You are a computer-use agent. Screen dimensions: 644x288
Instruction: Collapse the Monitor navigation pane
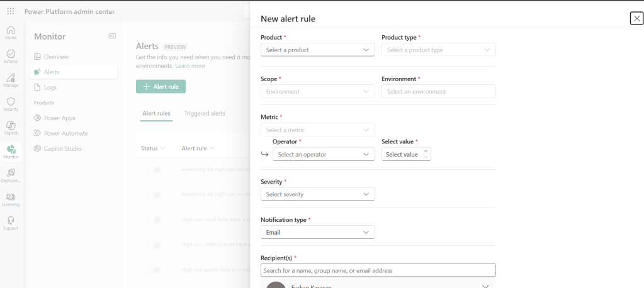(x=112, y=36)
